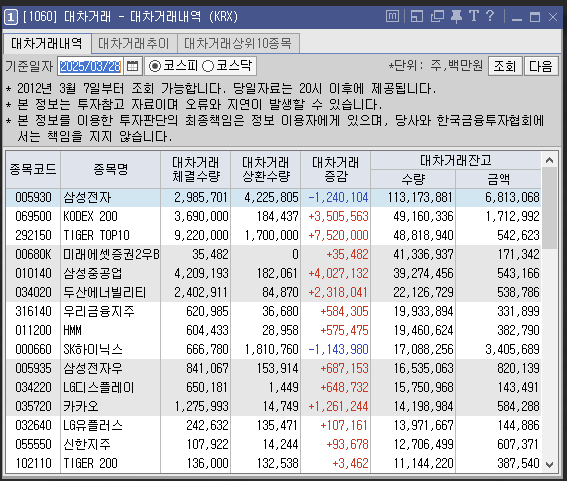
Task: Maximize the 대차거래 window
Action: coord(535,17)
